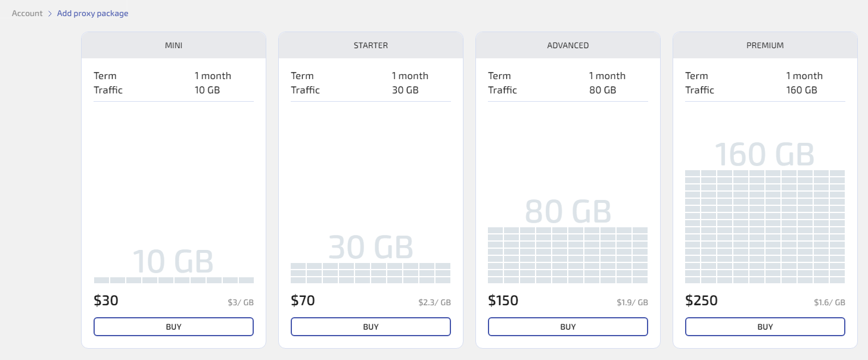Viewport: 868px width, 360px height.
Task: Select the ADVANCED package header
Action: pos(568,45)
